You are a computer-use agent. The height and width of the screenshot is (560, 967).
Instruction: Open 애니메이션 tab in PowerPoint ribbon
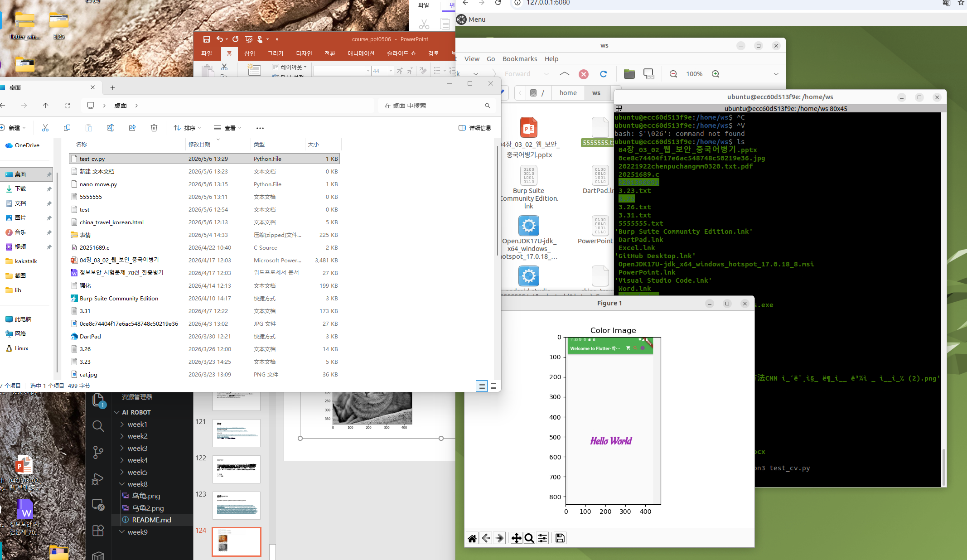(x=361, y=53)
